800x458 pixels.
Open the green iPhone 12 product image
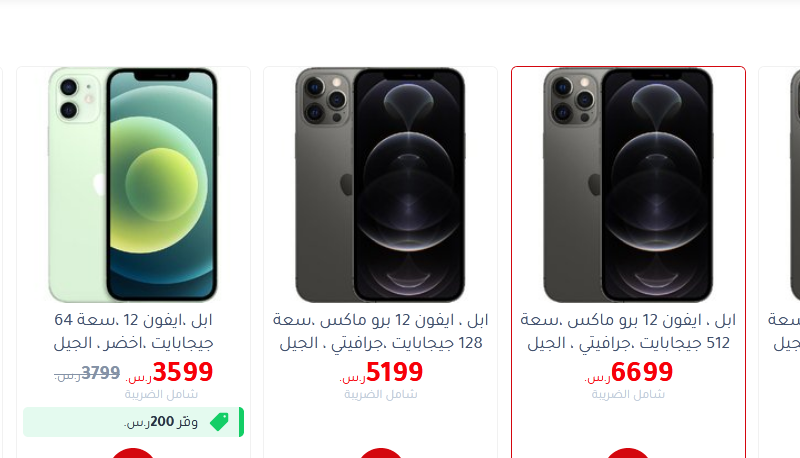pyautogui.click(x=133, y=185)
